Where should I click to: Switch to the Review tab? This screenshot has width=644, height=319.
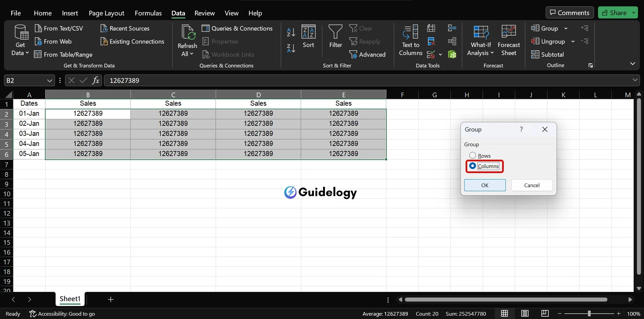pyautogui.click(x=205, y=13)
